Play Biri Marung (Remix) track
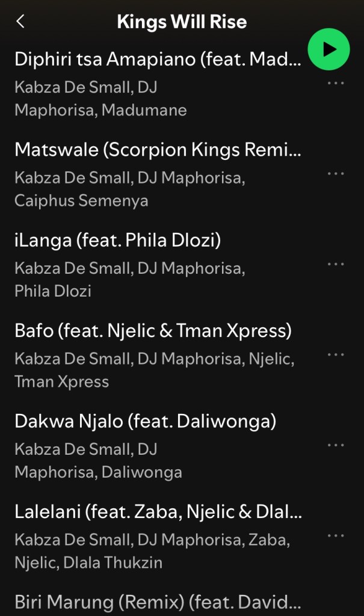Screen dimensions: 364x616 point(158,602)
